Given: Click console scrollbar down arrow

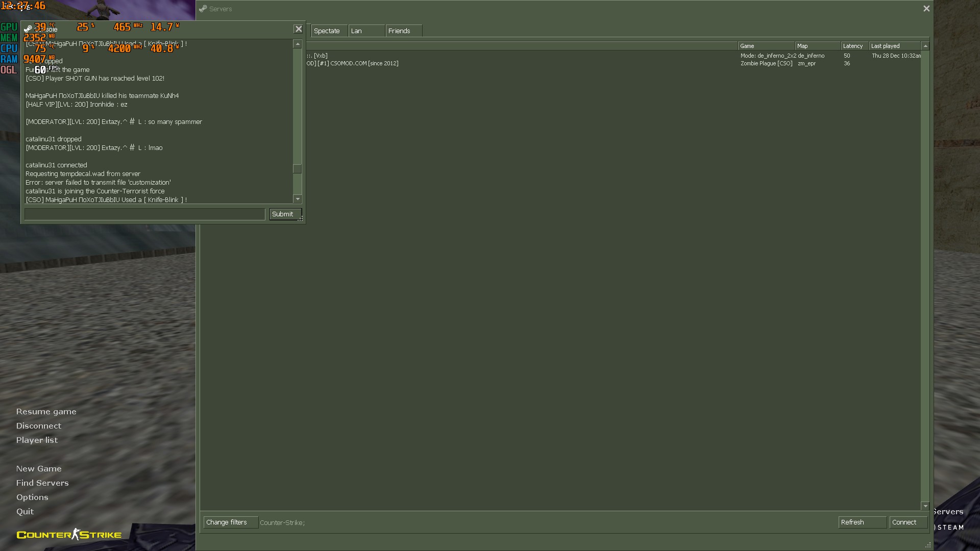Looking at the screenshot, I should pos(298,199).
